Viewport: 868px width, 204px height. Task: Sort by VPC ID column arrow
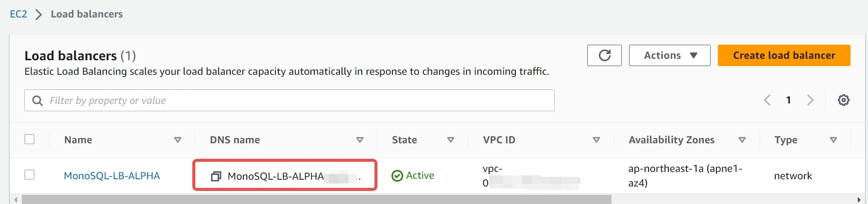point(596,140)
